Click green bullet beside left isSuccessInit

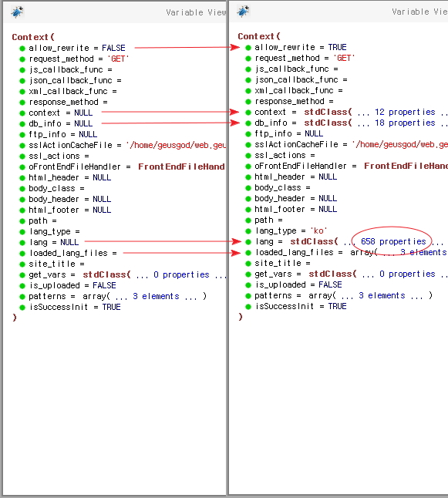click(22, 308)
